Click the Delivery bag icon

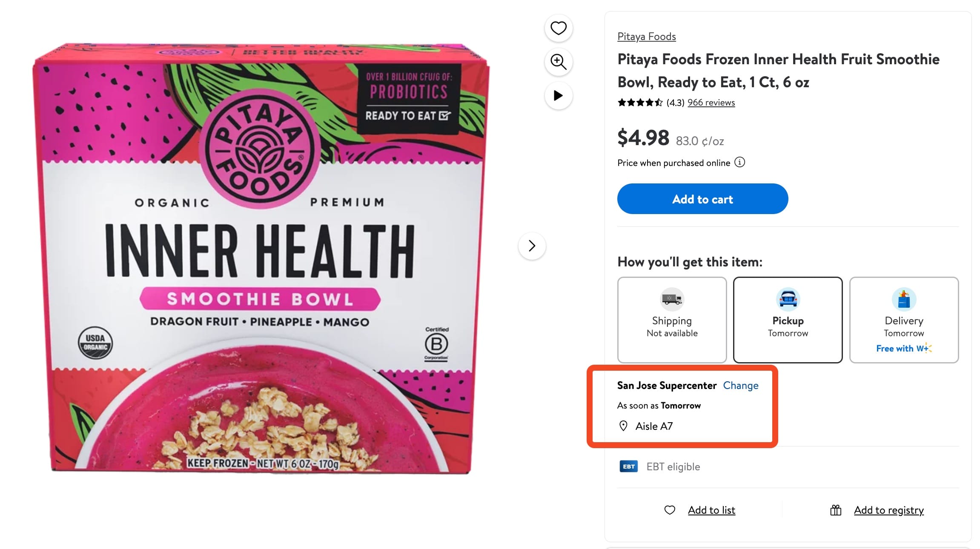pyautogui.click(x=903, y=299)
